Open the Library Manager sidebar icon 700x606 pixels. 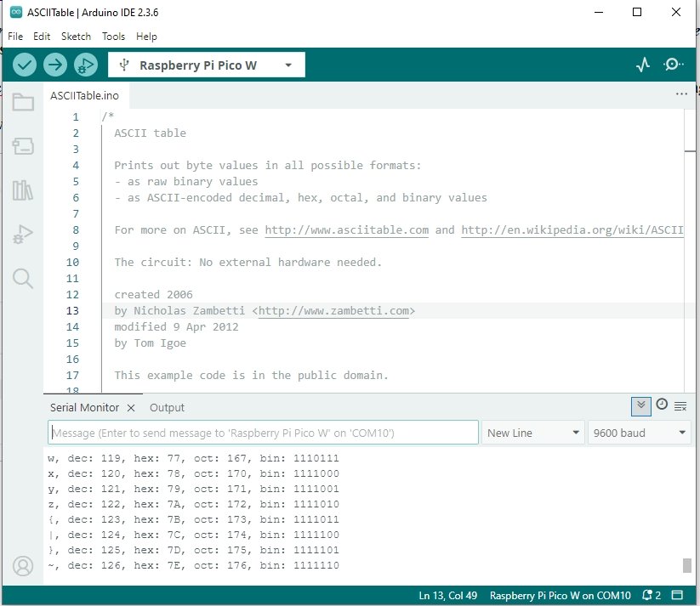click(23, 190)
